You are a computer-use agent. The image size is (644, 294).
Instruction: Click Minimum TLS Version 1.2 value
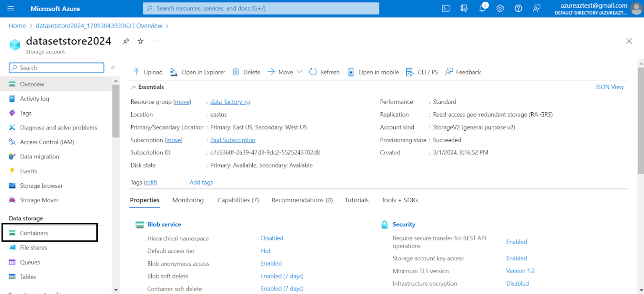[x=520, y=271]
